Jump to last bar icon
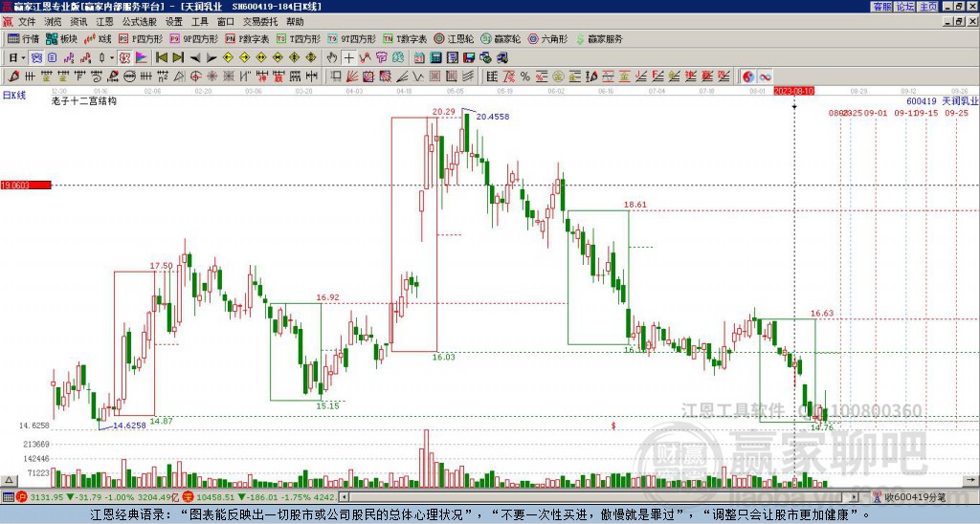Screen dimensions: 980x524 tap(177, 58)
